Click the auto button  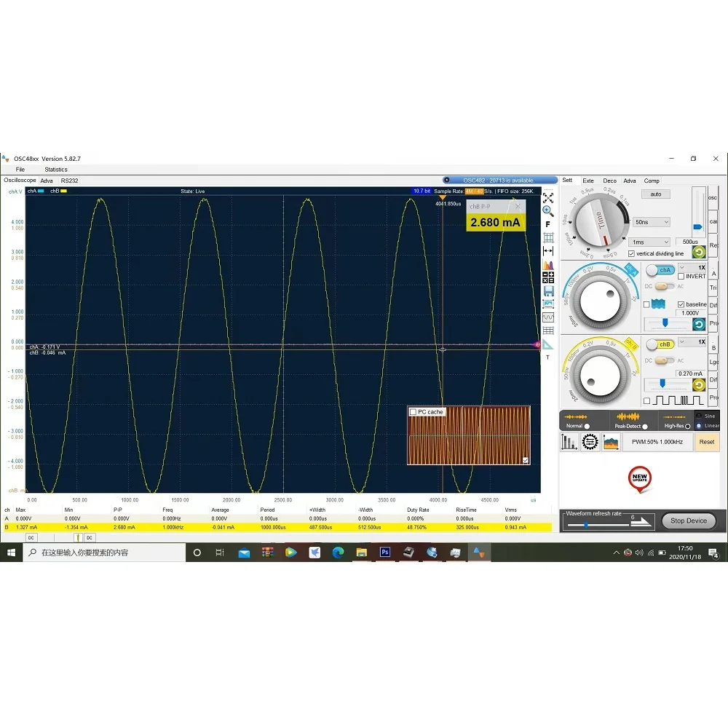pyautogui.click(x=656, y=194)
